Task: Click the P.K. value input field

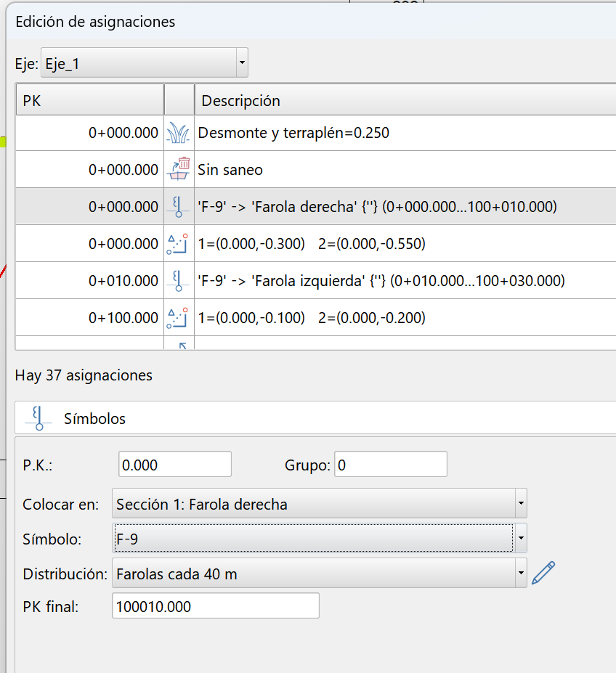Action: tap(174, 464)
